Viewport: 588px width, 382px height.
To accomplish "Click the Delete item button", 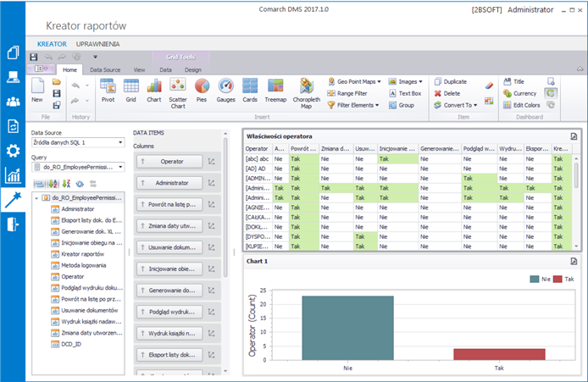I will coord(447,93).
